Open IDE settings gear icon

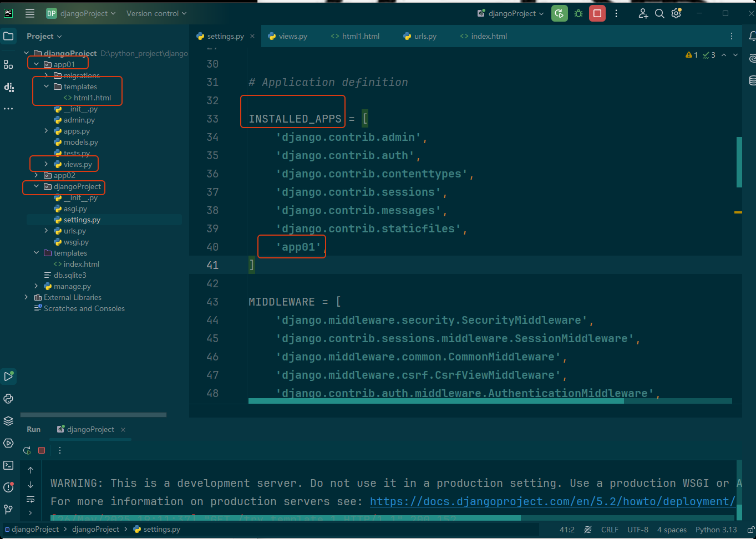pos(676,13)
